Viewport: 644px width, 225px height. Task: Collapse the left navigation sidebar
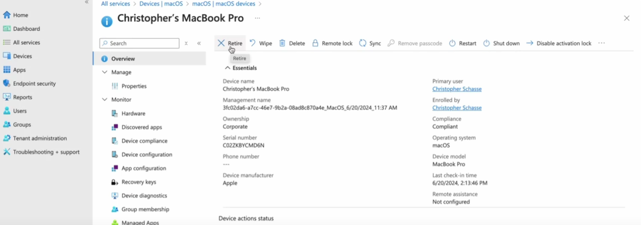pos(87,2)
